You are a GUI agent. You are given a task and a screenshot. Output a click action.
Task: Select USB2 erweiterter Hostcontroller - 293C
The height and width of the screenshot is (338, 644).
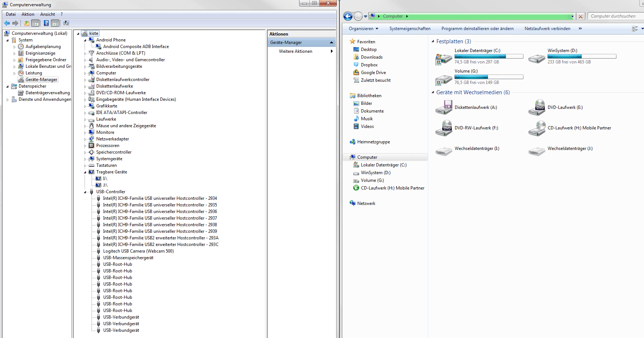[x=161, y=245]
